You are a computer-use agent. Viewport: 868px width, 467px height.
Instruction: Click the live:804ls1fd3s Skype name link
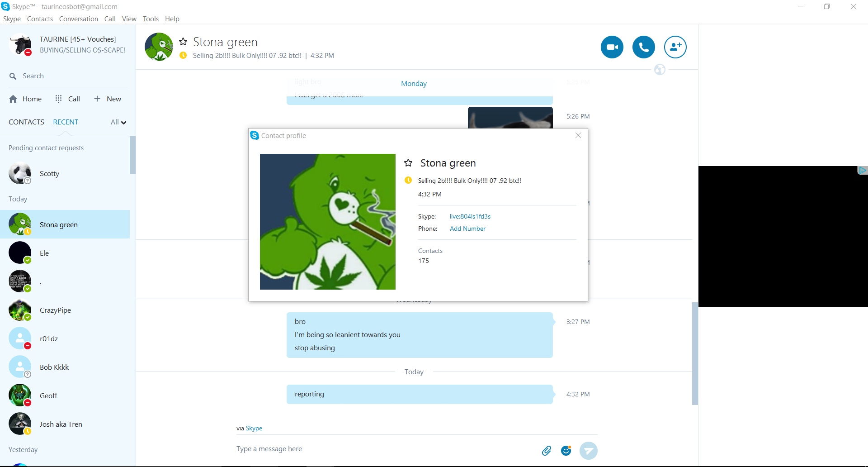pos(470,216)
